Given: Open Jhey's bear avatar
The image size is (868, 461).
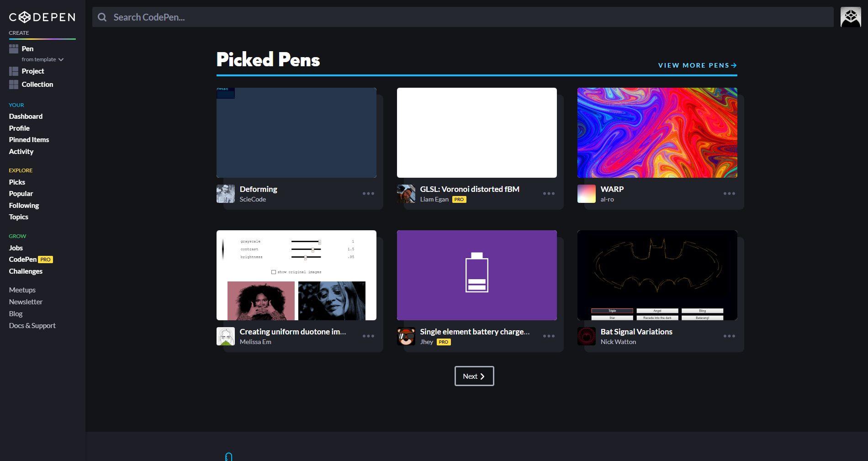Looking at the screenshot, I should point(406,336).
